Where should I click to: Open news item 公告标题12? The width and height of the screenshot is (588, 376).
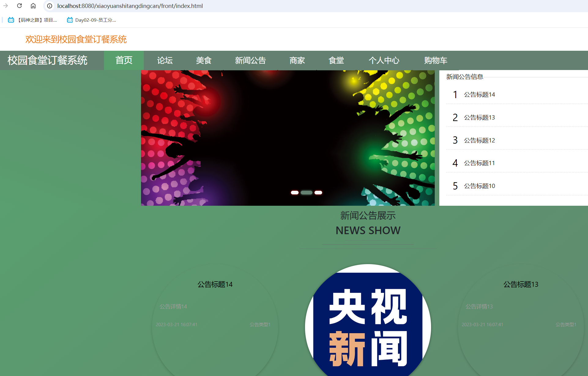(479, 140)
